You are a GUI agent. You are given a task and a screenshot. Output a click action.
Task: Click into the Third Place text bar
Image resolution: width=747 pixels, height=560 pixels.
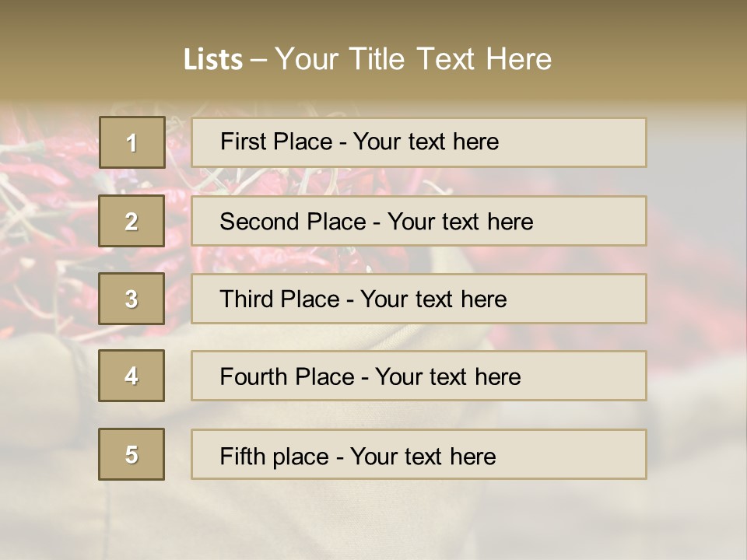(x=419, y=299)
